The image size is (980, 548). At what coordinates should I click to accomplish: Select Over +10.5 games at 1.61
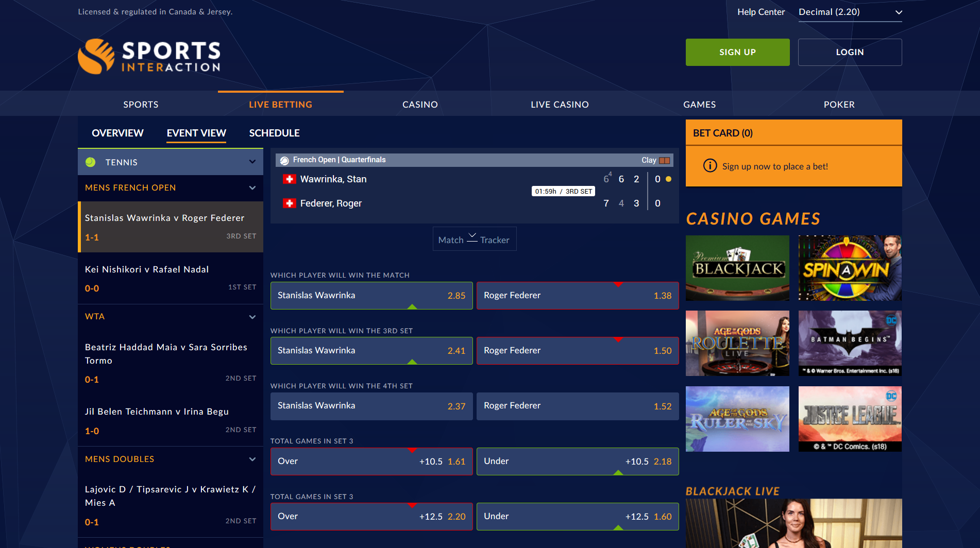(x=371, y=461)
